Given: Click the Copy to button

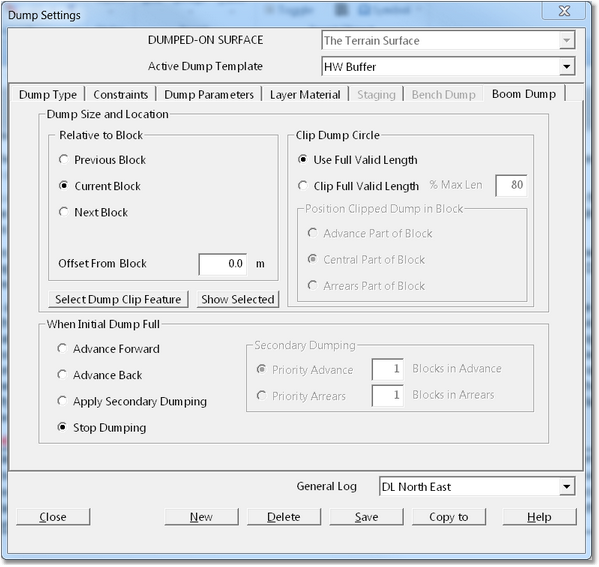Looking at the screenshot, I should (449, 517).
